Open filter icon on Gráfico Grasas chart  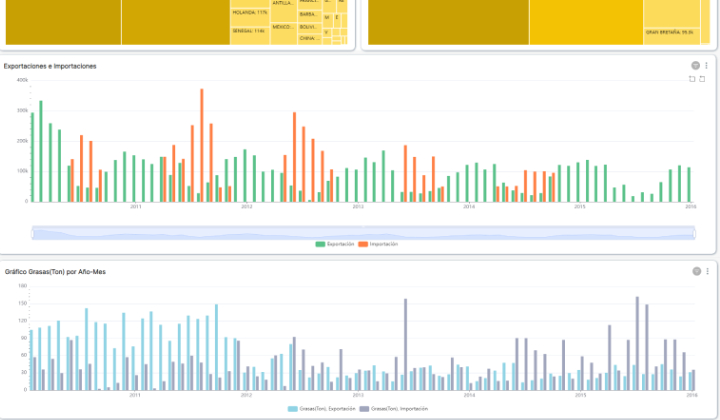coord(694,271)
